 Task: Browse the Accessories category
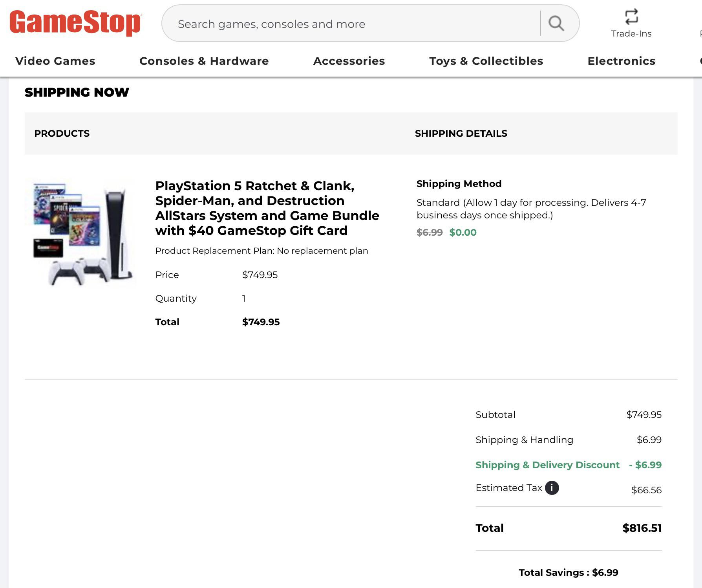[x=349, y=61]
